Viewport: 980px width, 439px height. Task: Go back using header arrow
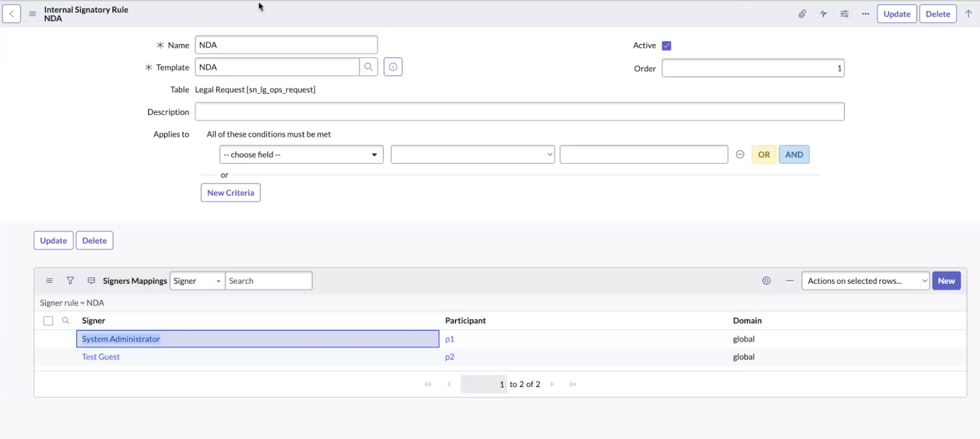(x=11, y=14)
